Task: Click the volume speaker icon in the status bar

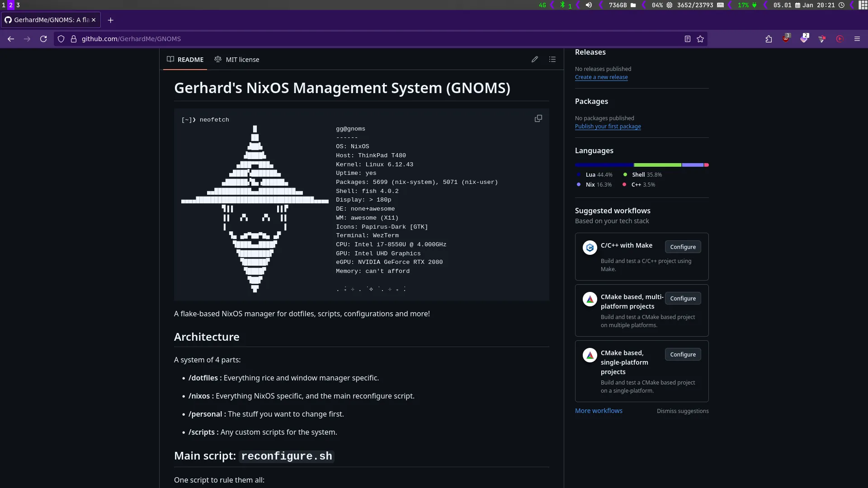Action: pyautogui.click(x=589, y=5)
